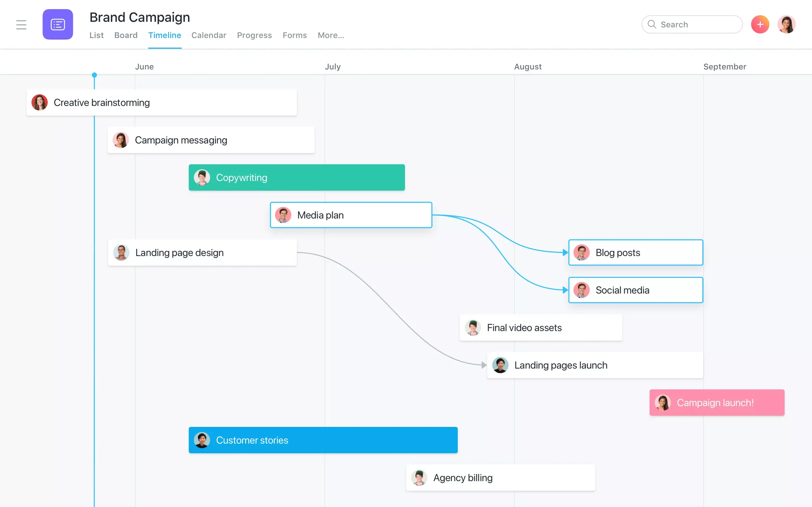This screenshot has width=812, height=507.
Task: Open the Forms view
Action: coord(295,35)
